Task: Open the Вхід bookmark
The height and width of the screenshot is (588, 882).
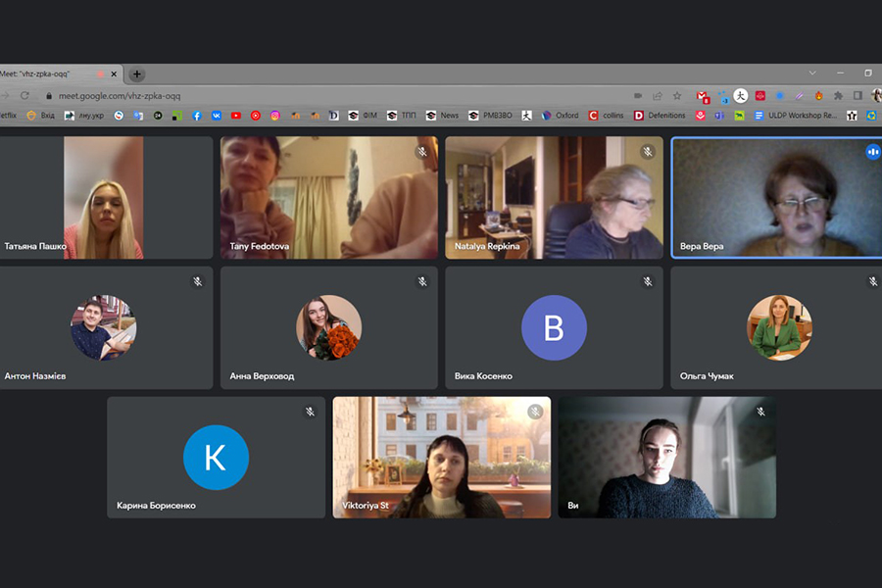Action: click(41, 116)
